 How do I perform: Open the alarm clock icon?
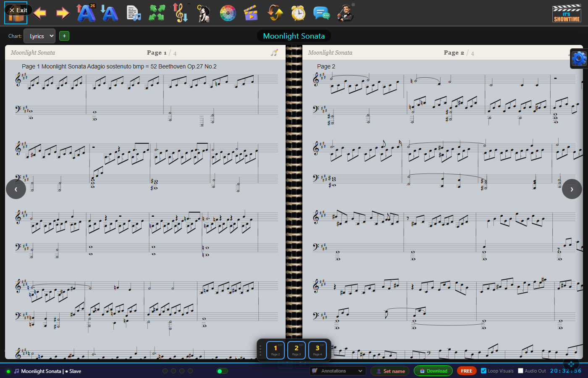coord(298,13)
